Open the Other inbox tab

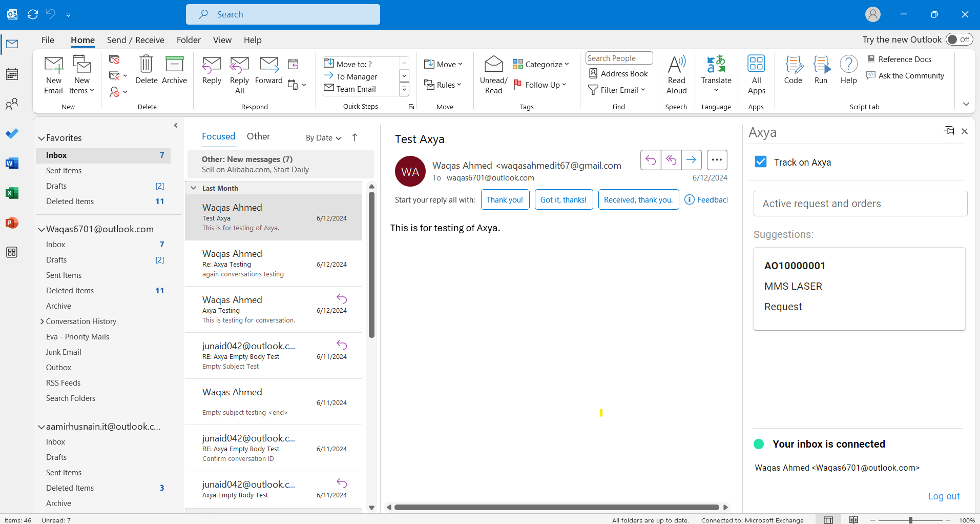coord(258,136)
